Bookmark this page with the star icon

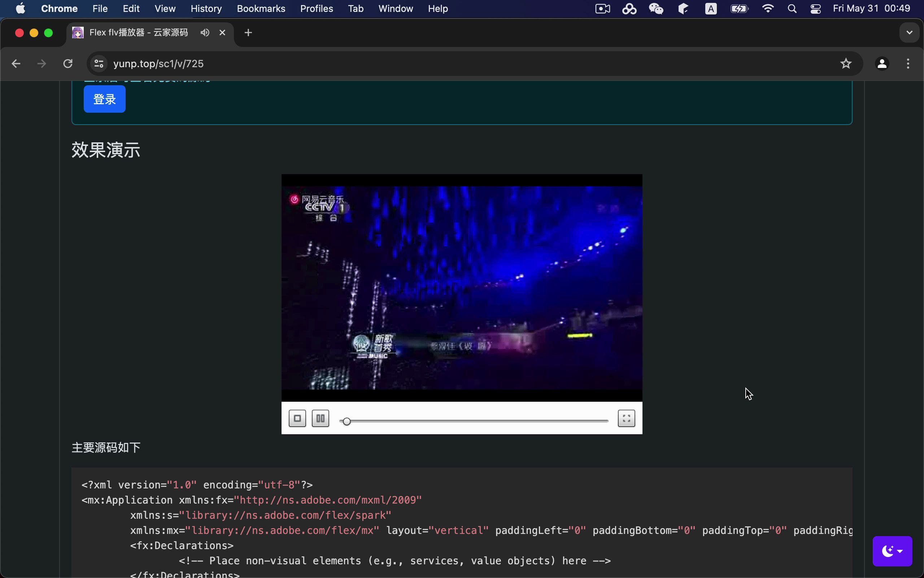pyautogui.click(x=846, y=64)
